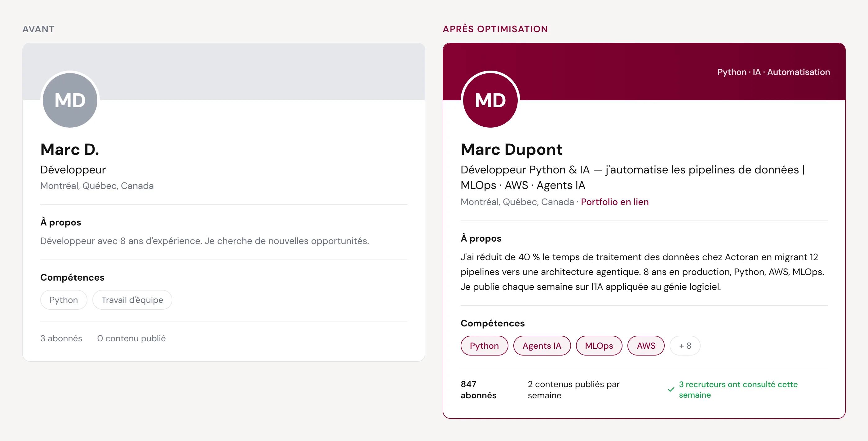Click the bio "Développeur avec 8 ans d'expérience"

(x=205, y=241)
